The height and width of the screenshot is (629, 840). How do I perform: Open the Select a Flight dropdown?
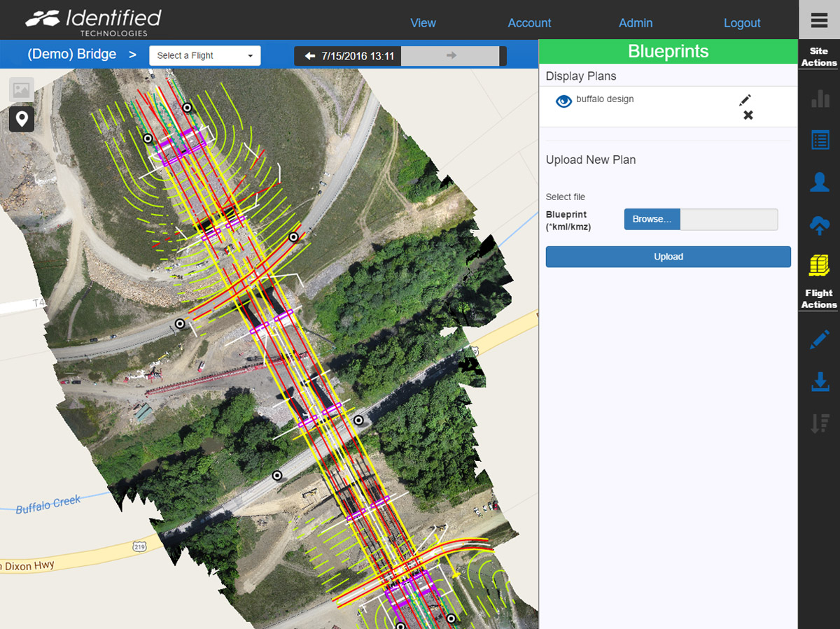[204, 56]
